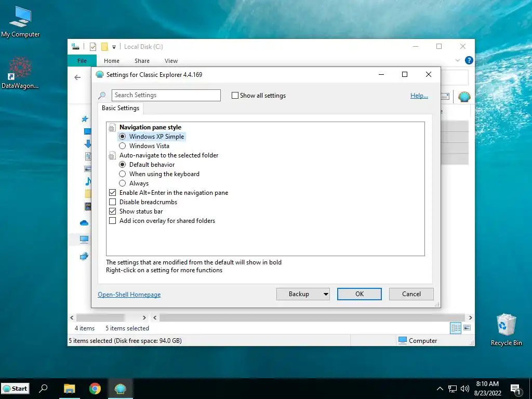Select the Basic Settings tab
Screen dimensions: 532x399
coord(121,108)
